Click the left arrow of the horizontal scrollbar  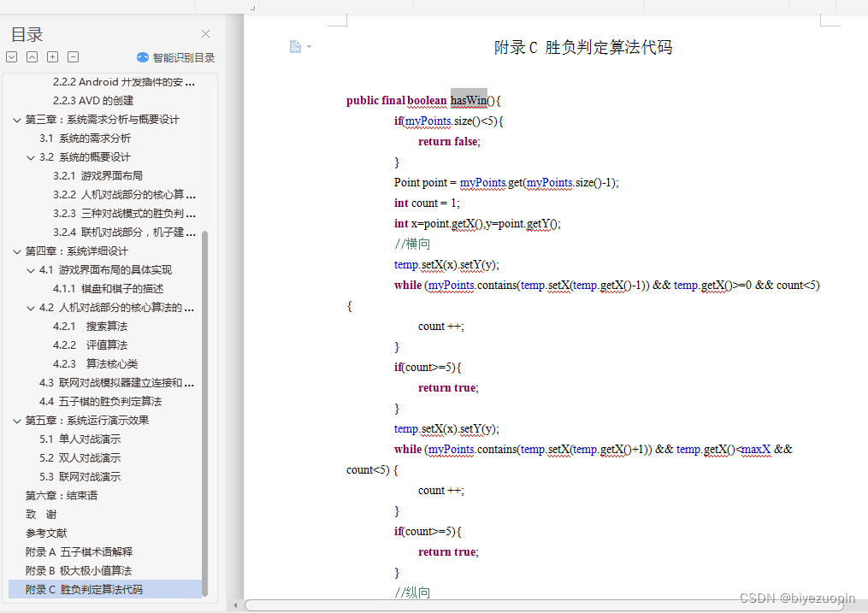click(x=236, y=605)
